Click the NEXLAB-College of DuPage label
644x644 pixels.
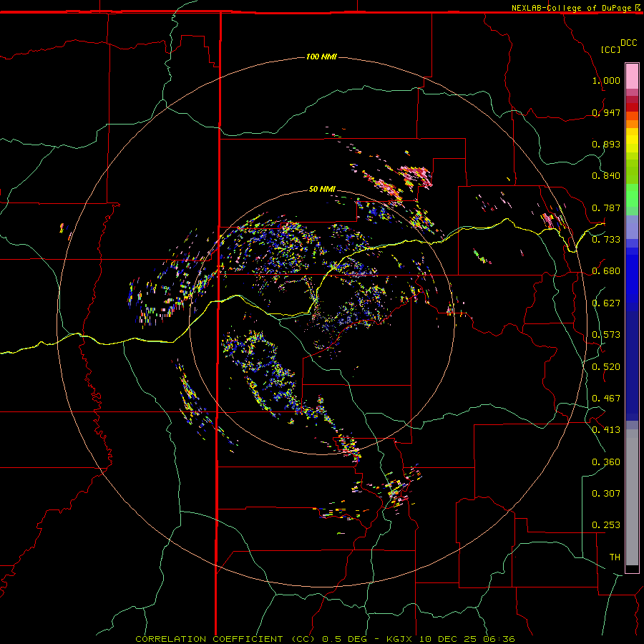click(571, 8)
